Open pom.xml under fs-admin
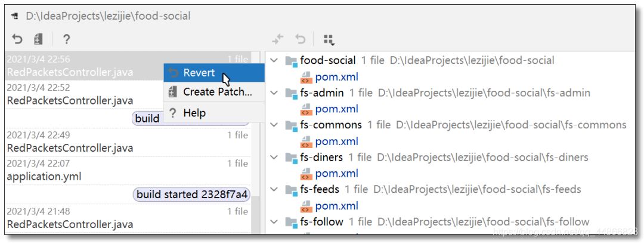The width and height of the screenshot is (644, 243). click(x=336, y=109)
